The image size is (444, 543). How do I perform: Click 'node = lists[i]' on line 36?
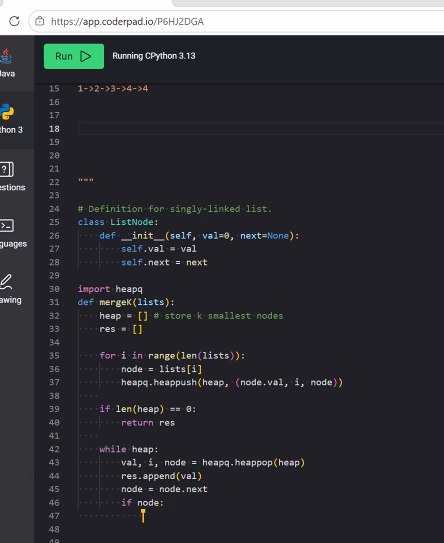pos(161,369)
